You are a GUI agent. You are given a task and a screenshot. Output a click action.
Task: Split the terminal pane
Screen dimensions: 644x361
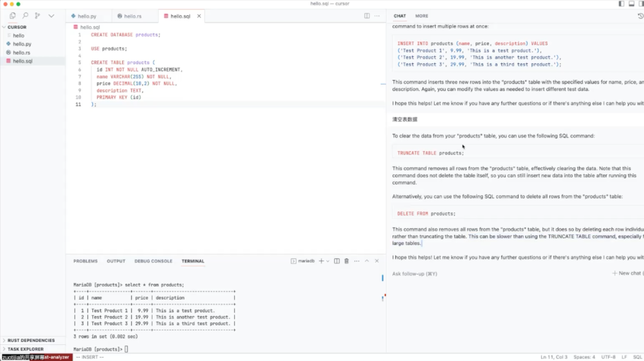pos(337,261)
